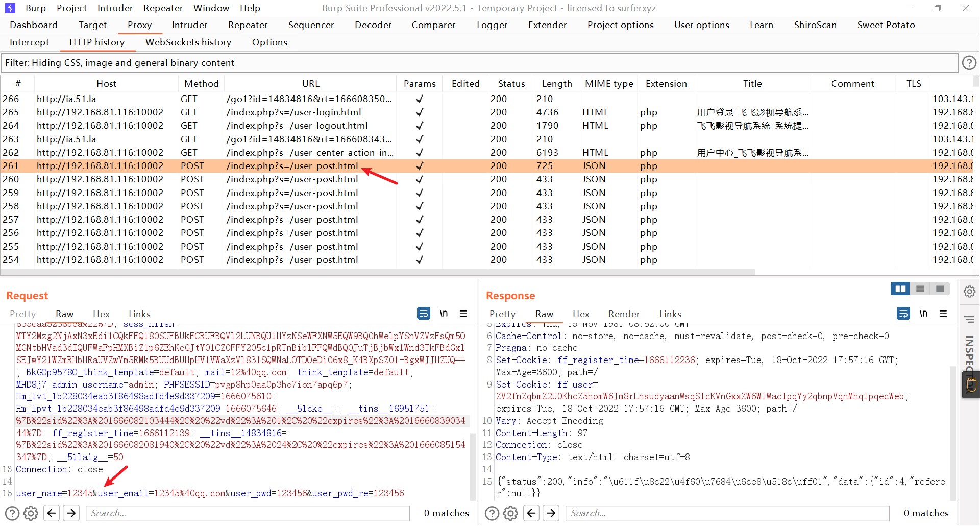The width and height of the screenshot is (980, 526).
Task: Open the Repeater menu in menu bar
Action: (163, 8)
